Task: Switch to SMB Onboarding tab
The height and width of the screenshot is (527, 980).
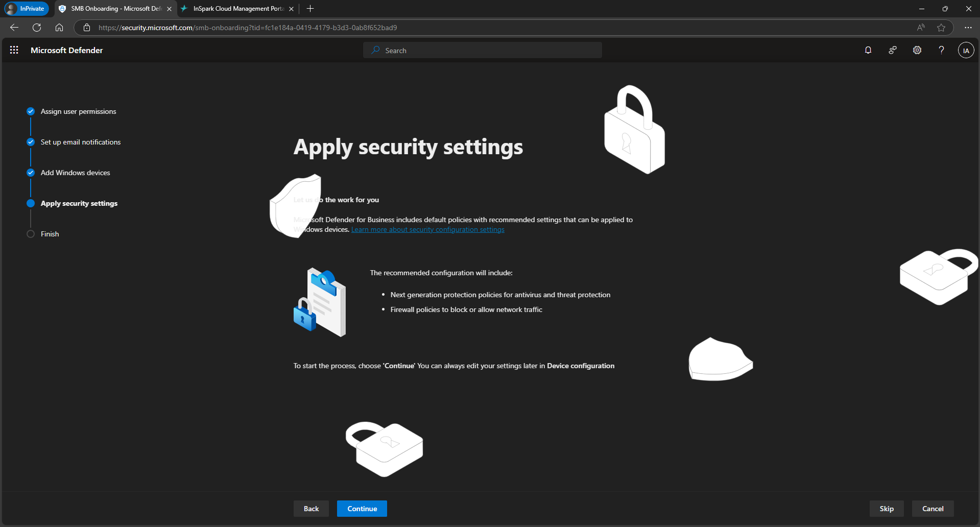Action: coord(115,9)
